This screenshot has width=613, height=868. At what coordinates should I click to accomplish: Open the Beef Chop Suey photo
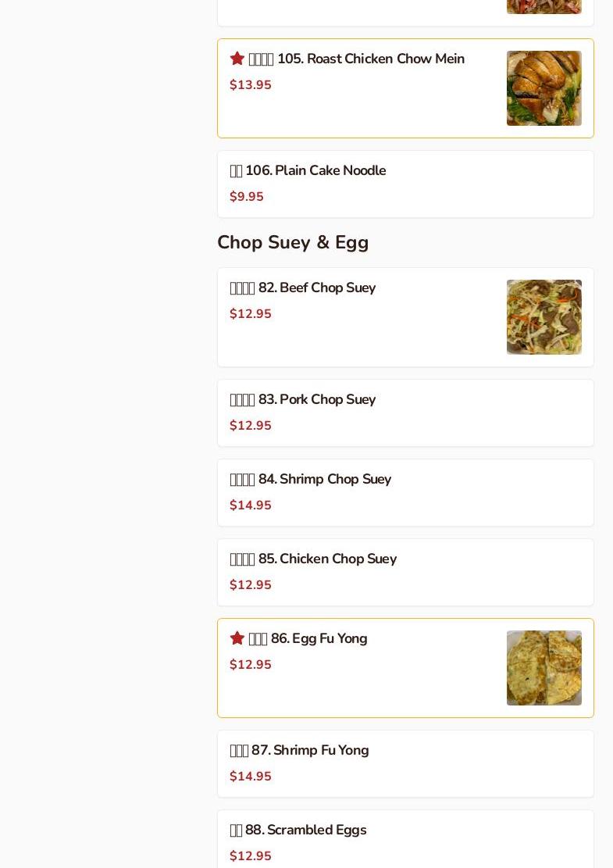pos(544,317)
